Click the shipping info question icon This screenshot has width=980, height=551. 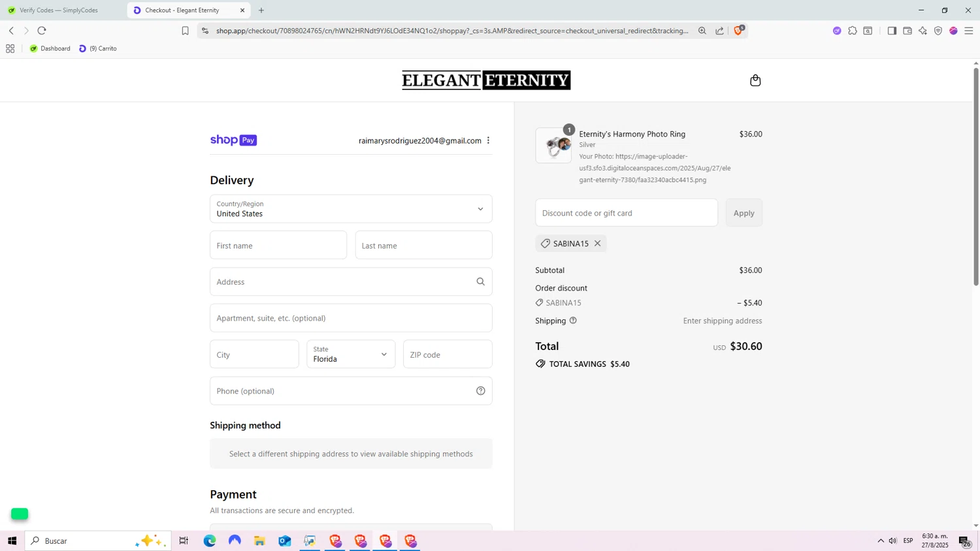tap(573, 321)
